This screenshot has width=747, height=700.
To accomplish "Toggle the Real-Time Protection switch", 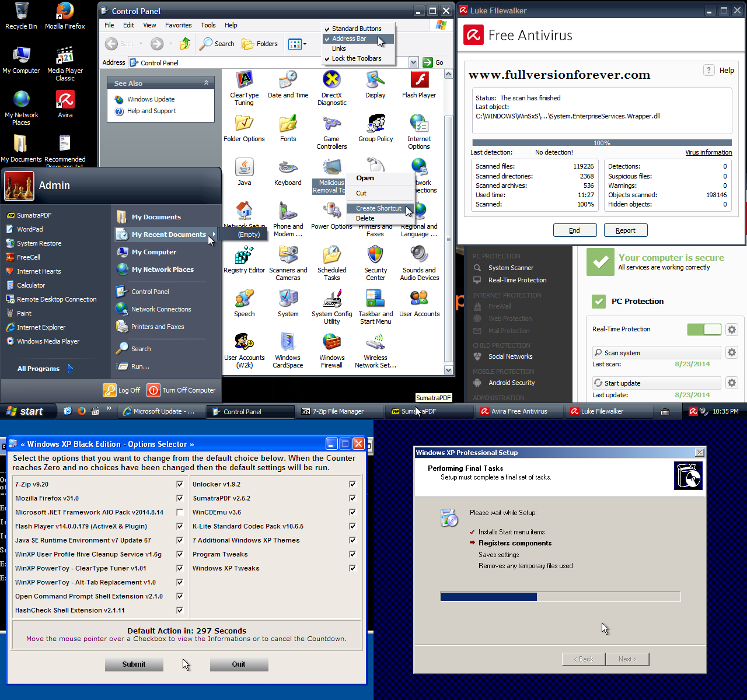I will coord(704,330).
